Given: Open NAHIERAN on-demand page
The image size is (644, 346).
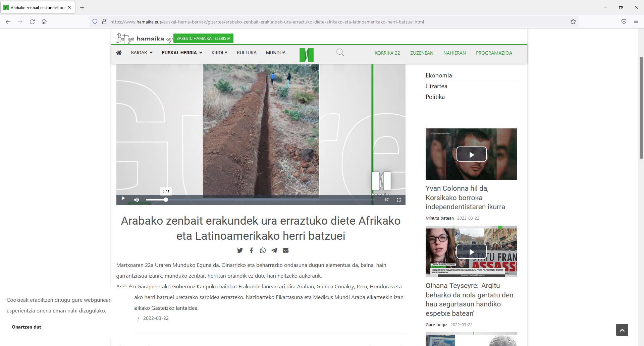Looking at the screenshot, I should click(454, 53).
